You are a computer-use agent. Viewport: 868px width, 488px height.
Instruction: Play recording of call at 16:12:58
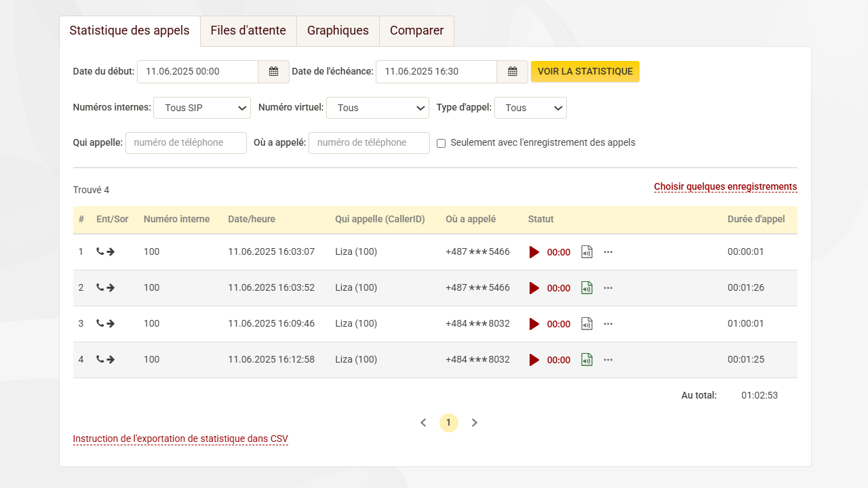534,360
